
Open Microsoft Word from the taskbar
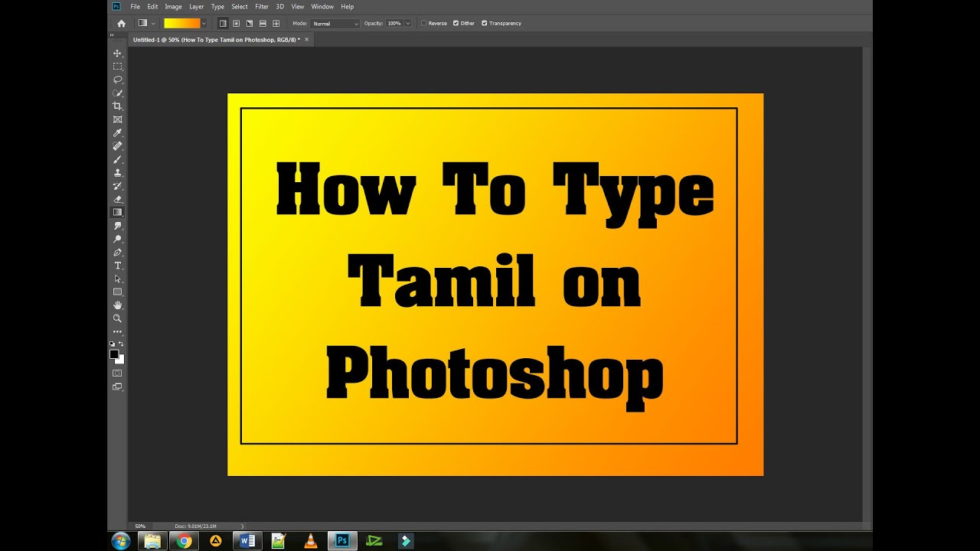pos(247,541)
